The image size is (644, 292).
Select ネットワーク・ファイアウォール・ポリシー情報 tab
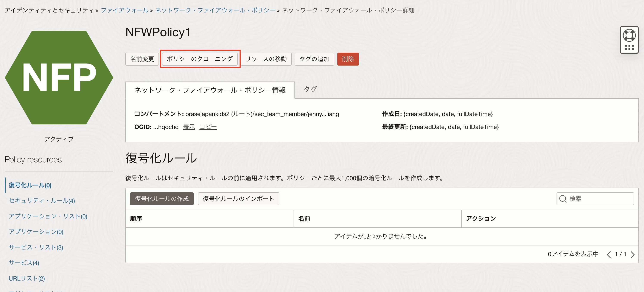210,90
